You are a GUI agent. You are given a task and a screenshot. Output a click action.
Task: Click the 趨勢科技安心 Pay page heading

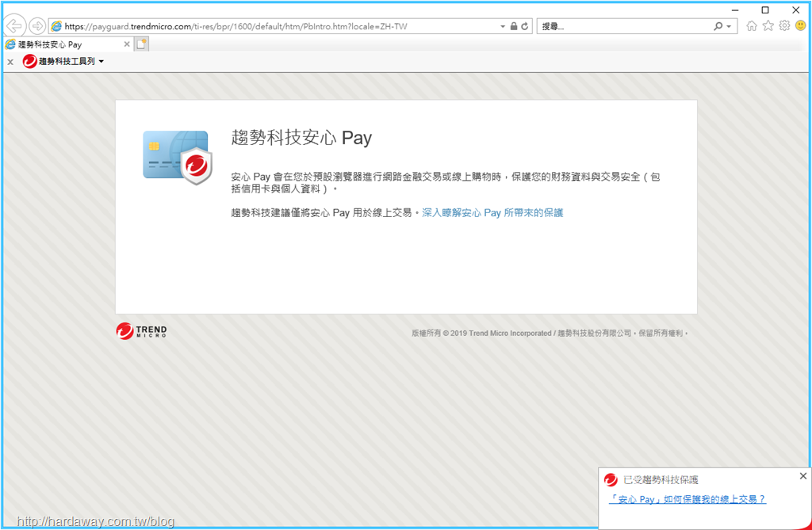(x=301, y=138)
